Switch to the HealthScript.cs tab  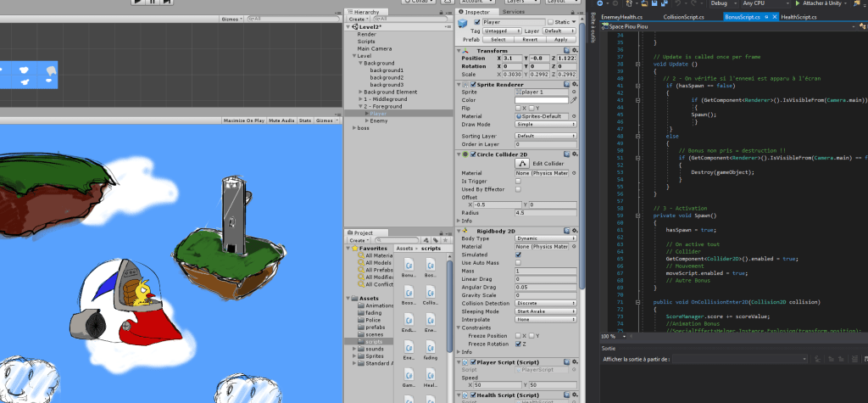(x=797, y=16)
